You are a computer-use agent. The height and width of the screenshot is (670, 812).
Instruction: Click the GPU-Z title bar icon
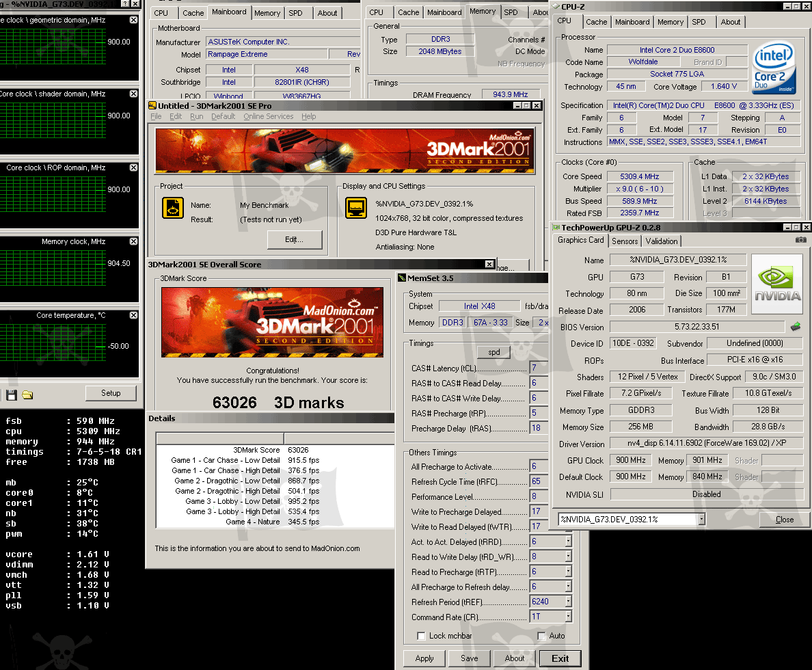tap(556, 228)
